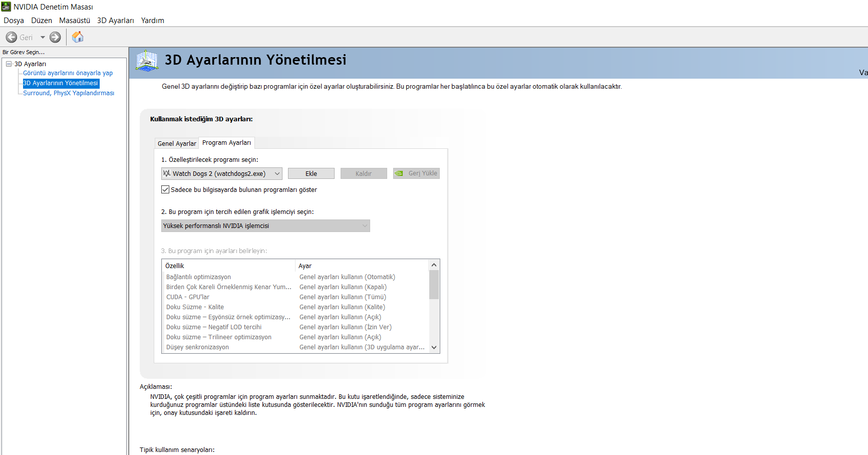The width and height of the screenshot is (868, 455).
Task: Open the Yardım menu
Action: pos(152,21)
